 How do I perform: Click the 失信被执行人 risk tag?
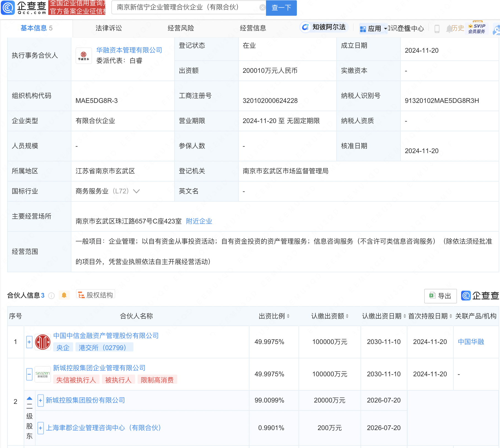tap(76, 380)
